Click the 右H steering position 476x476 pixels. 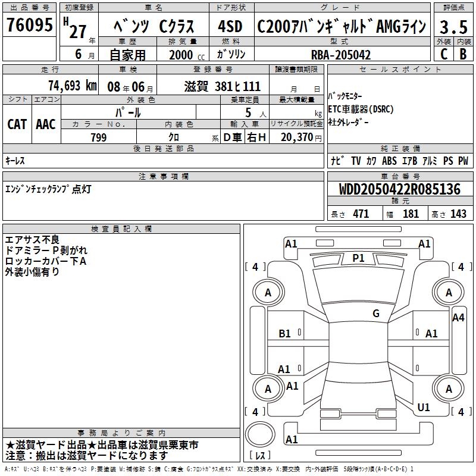tap(257, 137)
